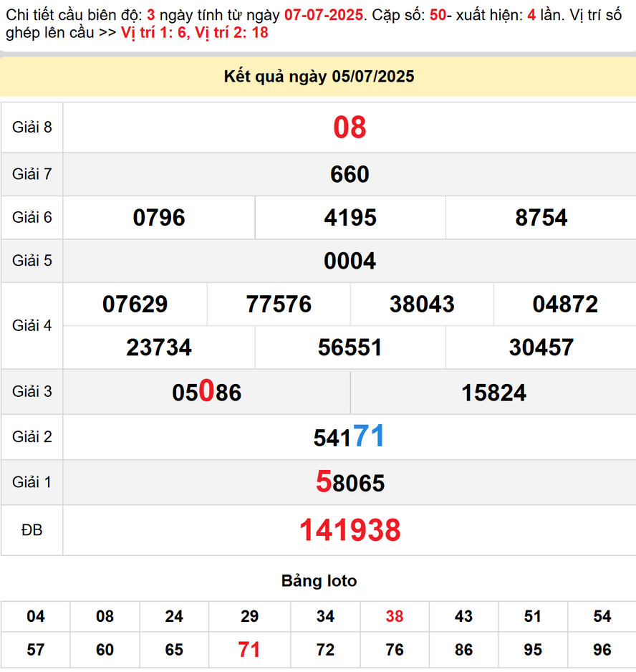Click Giải 4 number 56551
636x672 pixels.
click(350, 347)
